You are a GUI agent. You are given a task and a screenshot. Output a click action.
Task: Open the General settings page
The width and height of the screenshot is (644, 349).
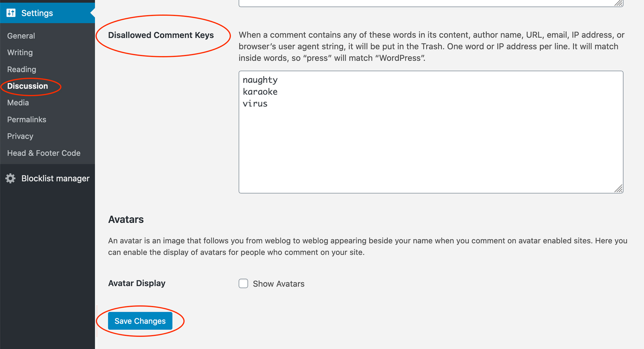click(21, 36)
